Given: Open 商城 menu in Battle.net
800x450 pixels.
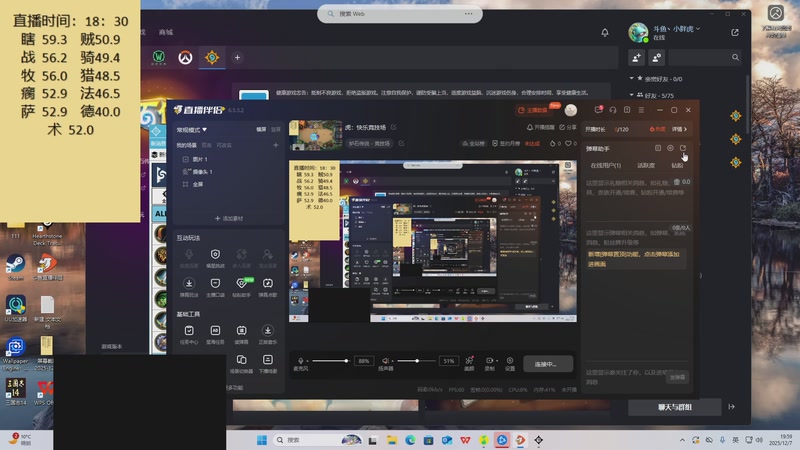Looking at the screenshot, I should click(x=166, y=32).
